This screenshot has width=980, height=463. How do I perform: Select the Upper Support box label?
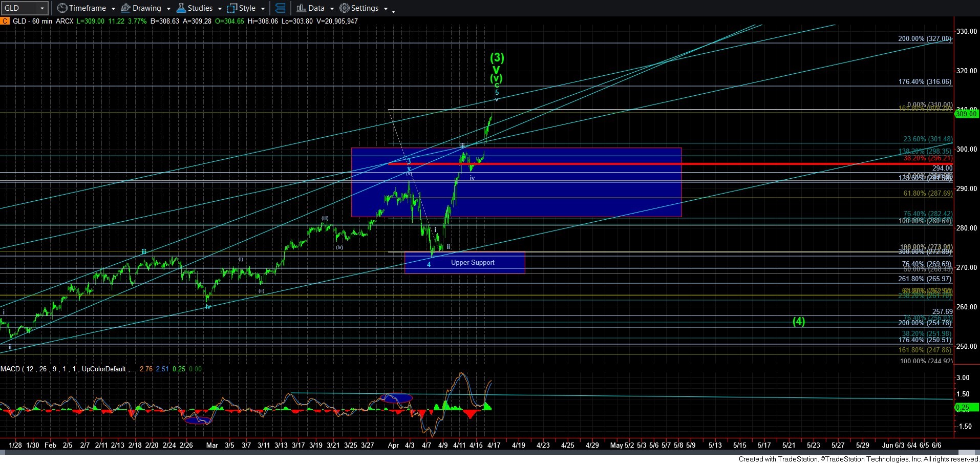[473, 262]
